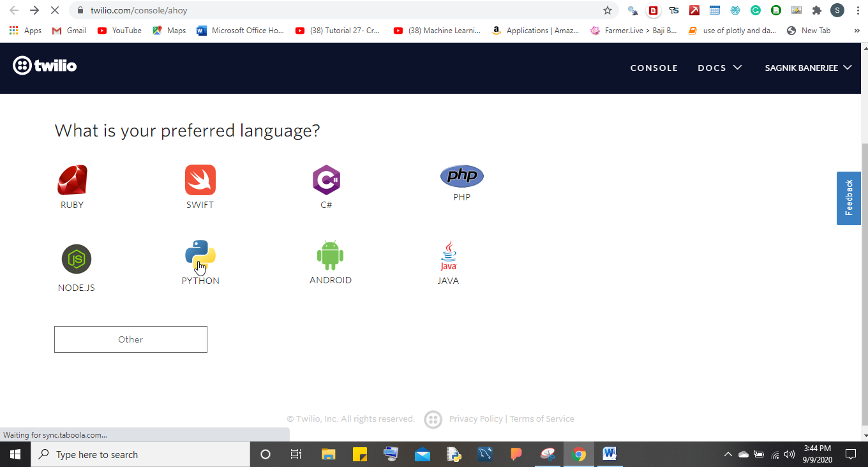
Task: Open the Mail app from taskbar
Action: [423, 454]
